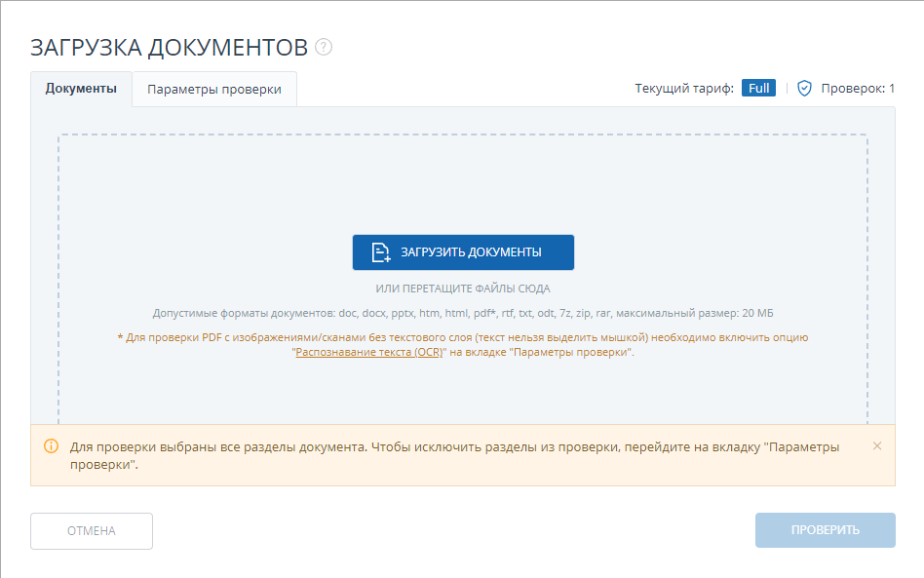Click the shield icon next to Проверок
924x578 pixels.
(804, 89)
